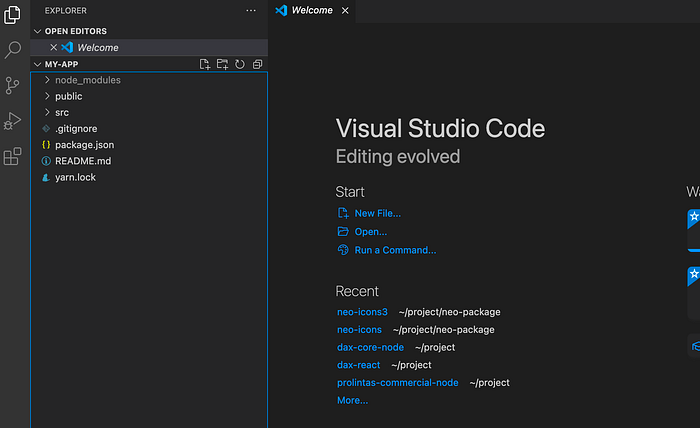
Task: Expand the src folder
Action: coord(62,112)
